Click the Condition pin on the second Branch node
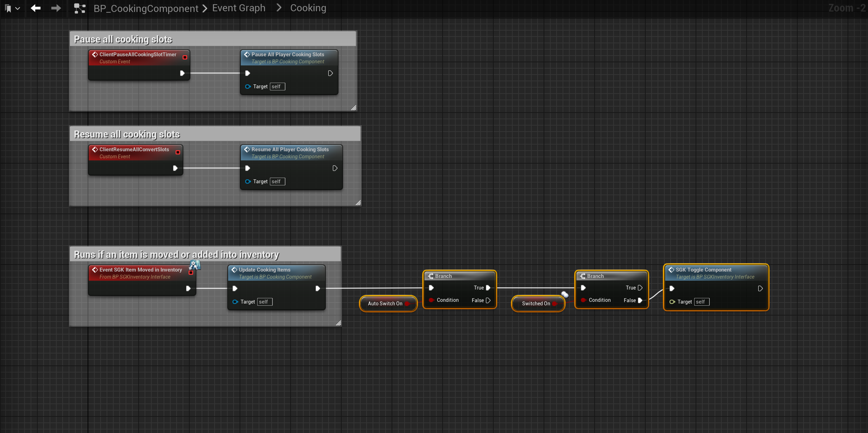The height and width of the screenshot is (433, 868). pyautogui.click(x=583, y=300)
